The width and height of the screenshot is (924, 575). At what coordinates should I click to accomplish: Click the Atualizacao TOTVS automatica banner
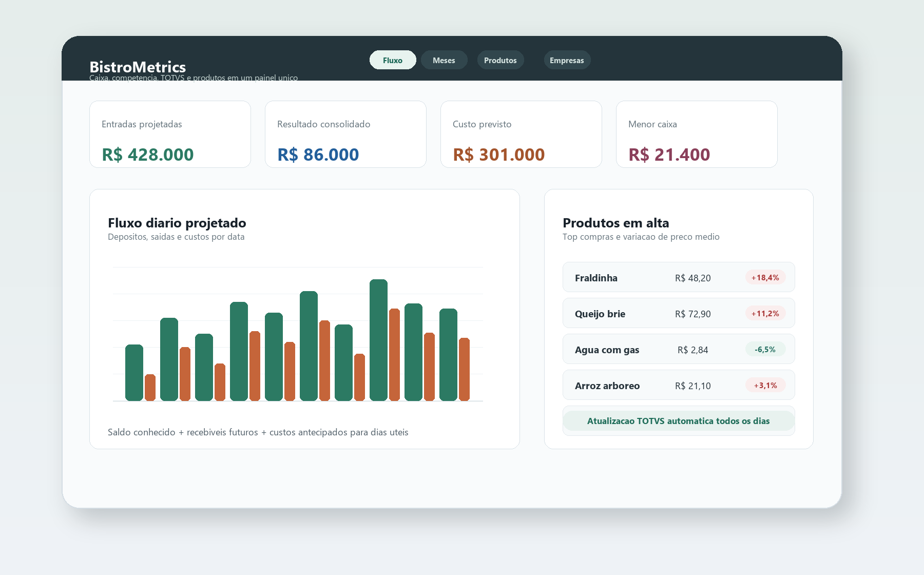click(679, 421)
